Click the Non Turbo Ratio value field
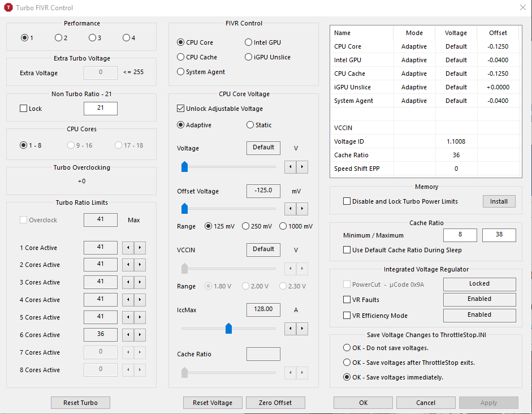 (101, 108)
